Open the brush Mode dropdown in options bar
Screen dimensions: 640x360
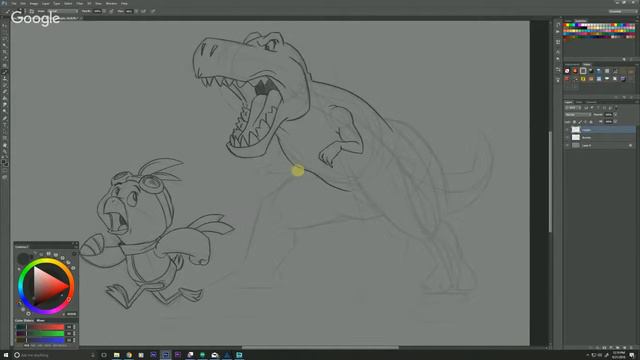(x=62, y=11)
